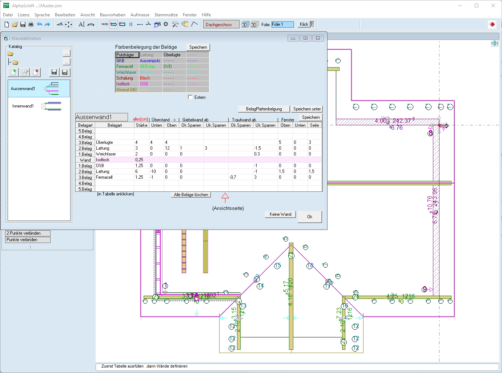Click the Ok button in the wall dialog
The image size is (502, 373).
tap(309, 217)
